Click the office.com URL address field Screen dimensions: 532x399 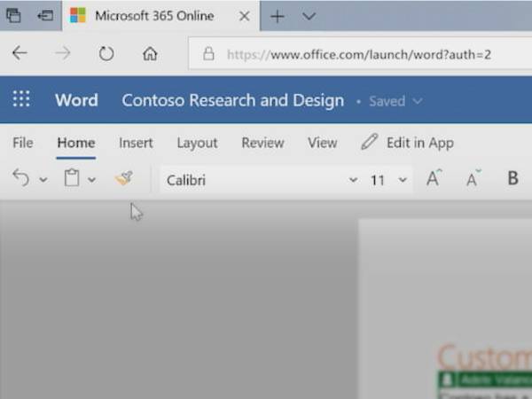[x=359, y=54]
